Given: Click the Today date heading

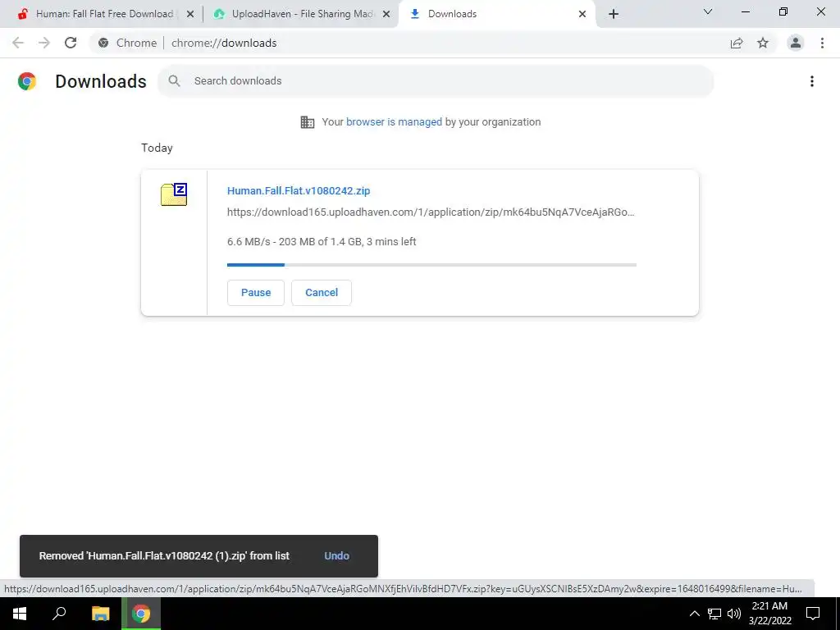Looking at the screenshot, I should (157, 148).
